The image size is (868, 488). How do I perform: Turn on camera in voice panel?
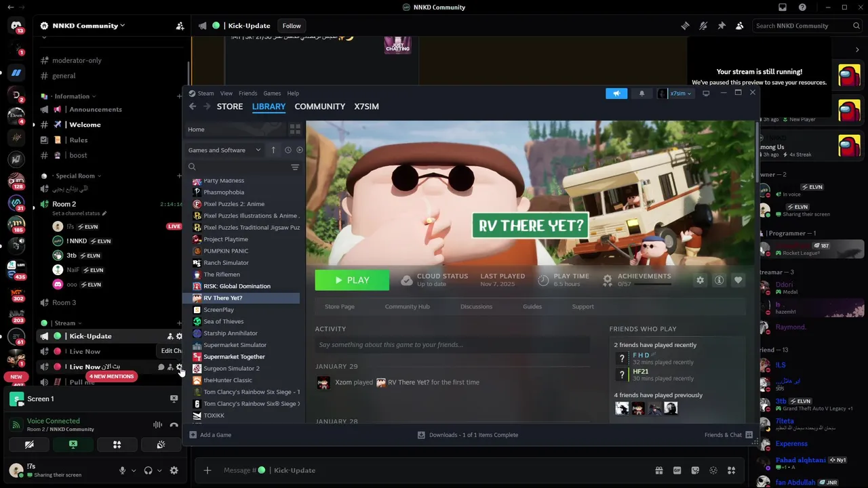[29, 445]
